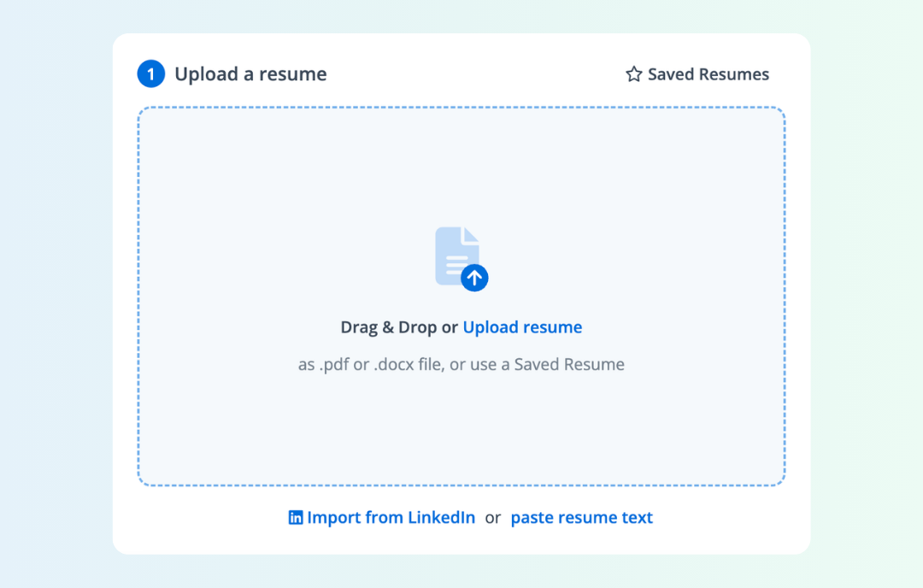Click the 'Drag & Drop or' text

coord(399,326)
